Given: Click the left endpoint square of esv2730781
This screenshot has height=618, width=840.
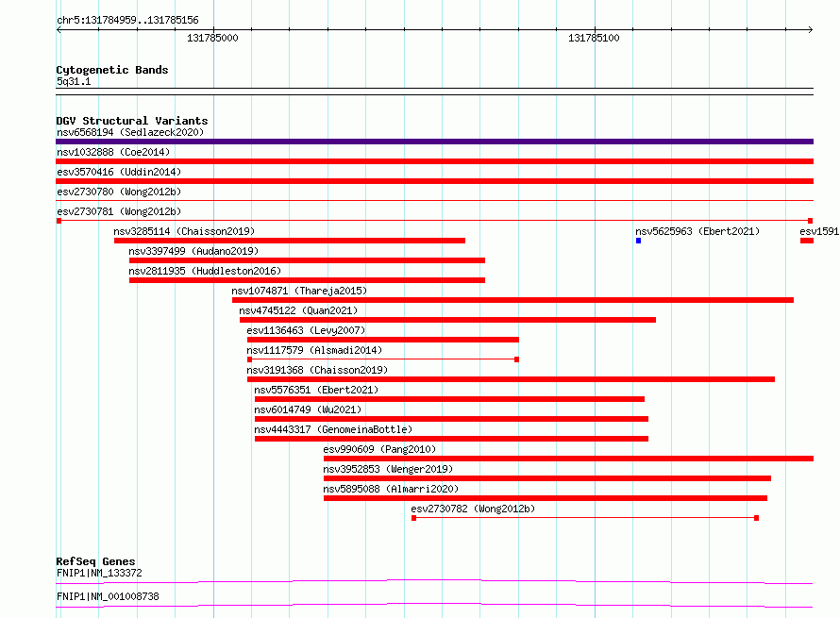Looking at the screenshot, I should [59, 221].
